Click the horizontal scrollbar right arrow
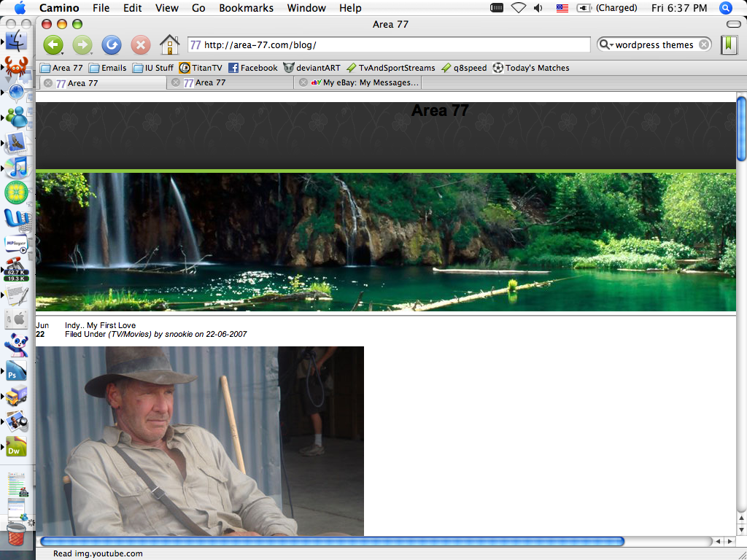Screen dimensions: 747x560 click(729, 541)
